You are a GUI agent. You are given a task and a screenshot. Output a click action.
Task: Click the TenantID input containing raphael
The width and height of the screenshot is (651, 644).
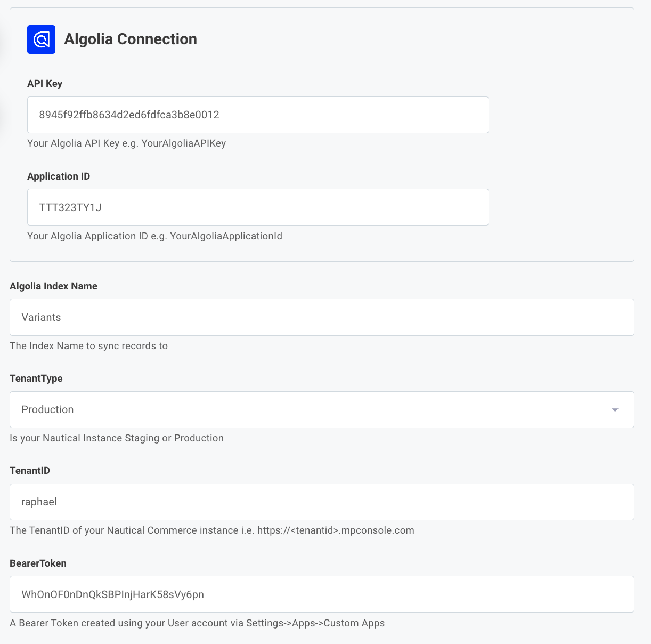coord(322,502)
